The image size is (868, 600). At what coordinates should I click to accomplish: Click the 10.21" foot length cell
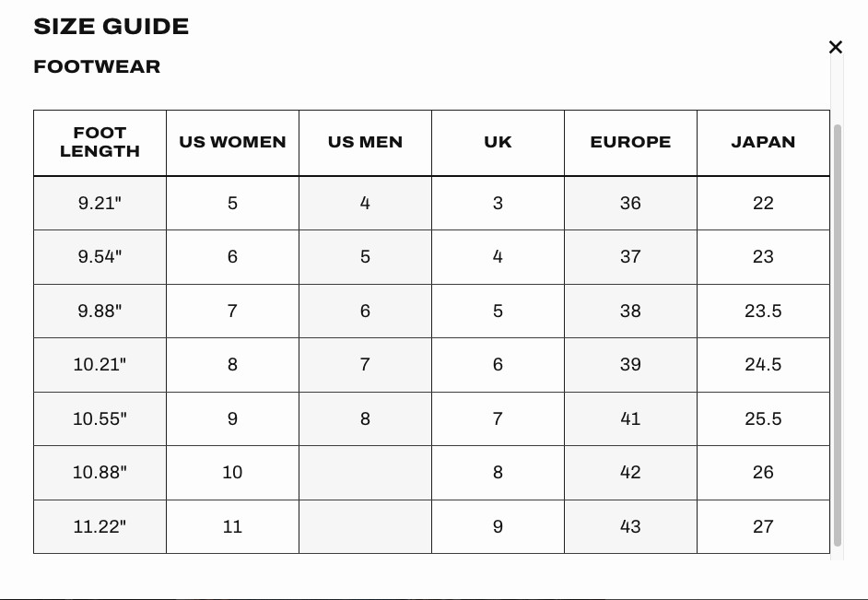pos(100,365)
